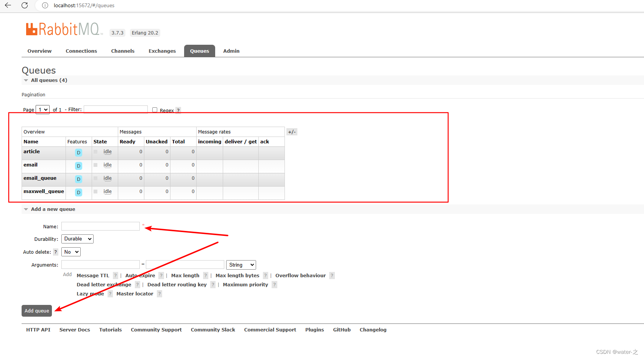The width and height of the screenshot is (644, 358).
Task: Select the Queues tab
Action: tap(200, 51)
